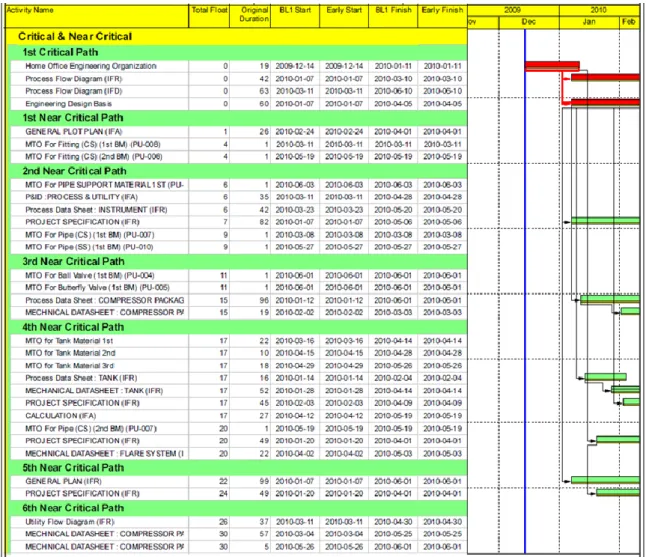Collapse the 4th Near Critical Path group
This screenshot has width=646, height=557.
pos(238,327)
